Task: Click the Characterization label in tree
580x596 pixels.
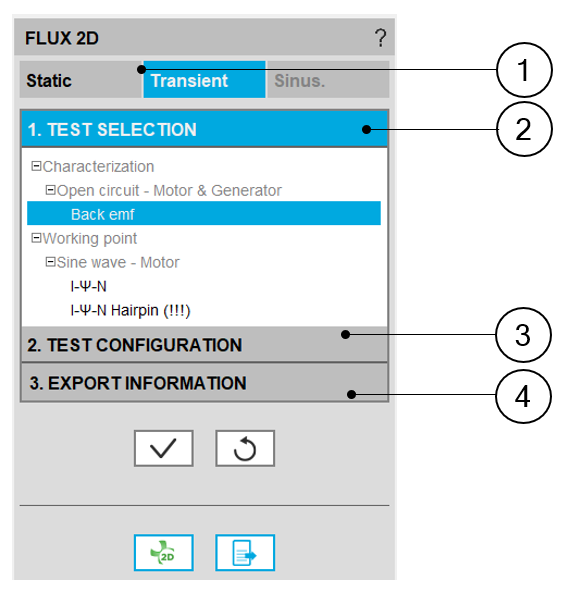Action: (x=98, y=167)
